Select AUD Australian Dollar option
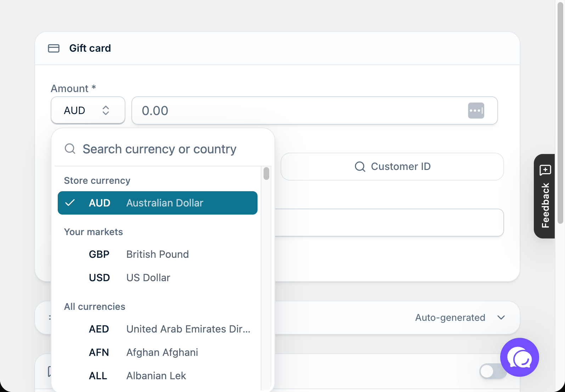 pos(158,203)
